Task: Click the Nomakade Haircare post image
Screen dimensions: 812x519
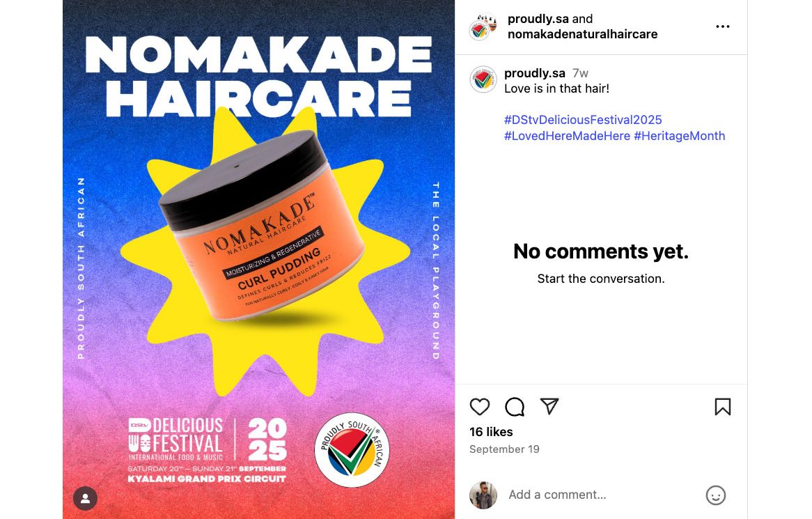Action: tap(258, 259)
